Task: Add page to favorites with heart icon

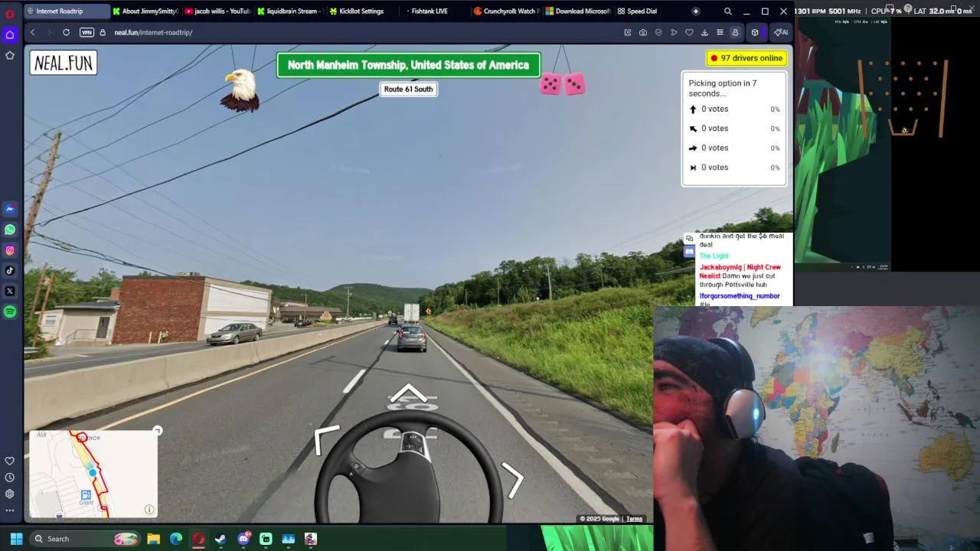Action: (689, 32)
